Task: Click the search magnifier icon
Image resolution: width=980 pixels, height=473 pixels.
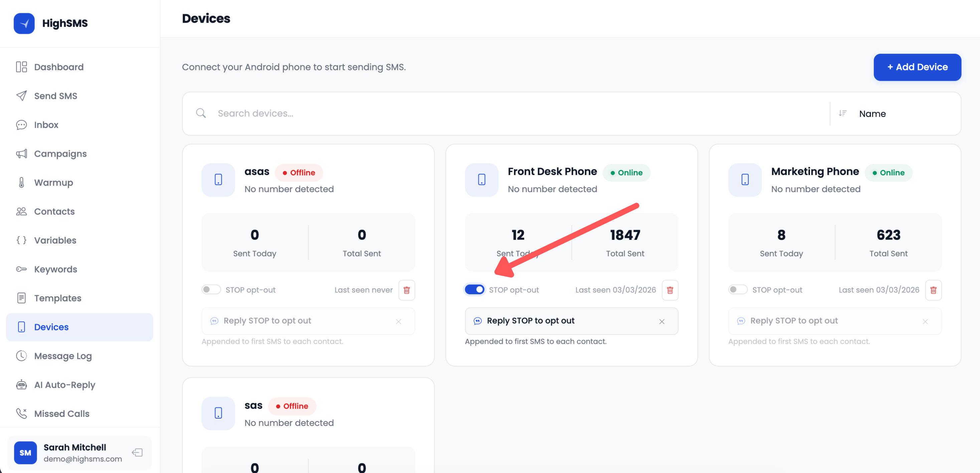Action: pos(201,113)
